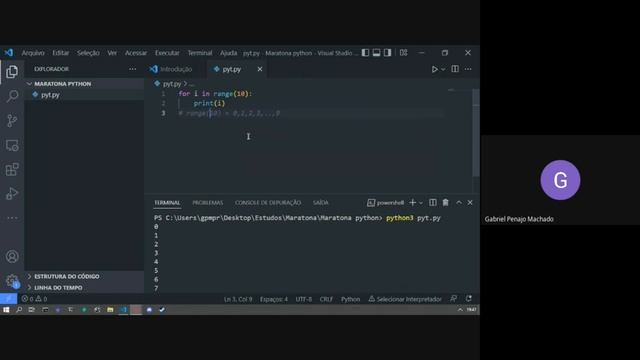
Task: Click the Windows Start button
Action: (x=6, y=310)
